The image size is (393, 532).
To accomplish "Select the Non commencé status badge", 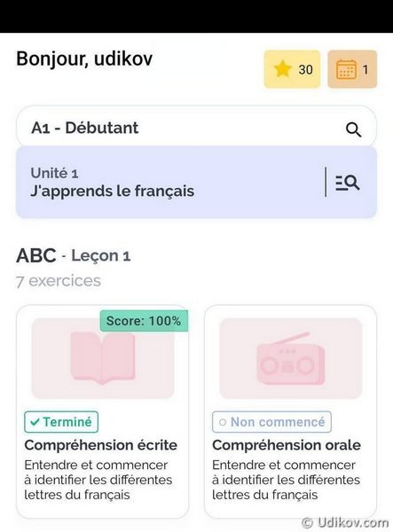I will click(271, 422).
